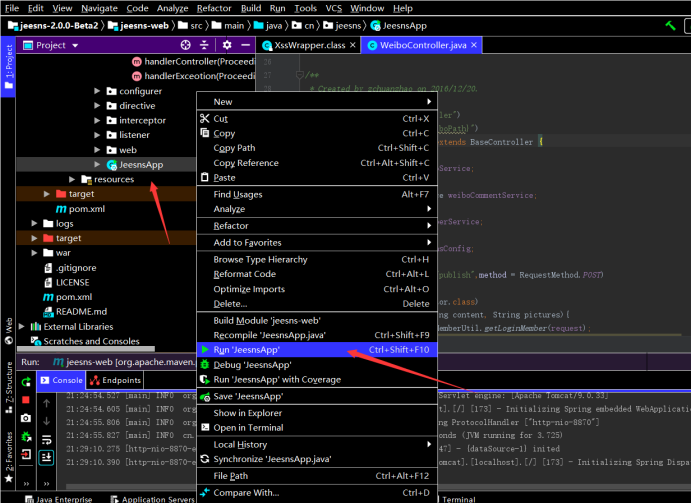Viewport: 692px width, 504px height.
Task: Open Web tool window on left strip
Action: (x=8, y=331)
